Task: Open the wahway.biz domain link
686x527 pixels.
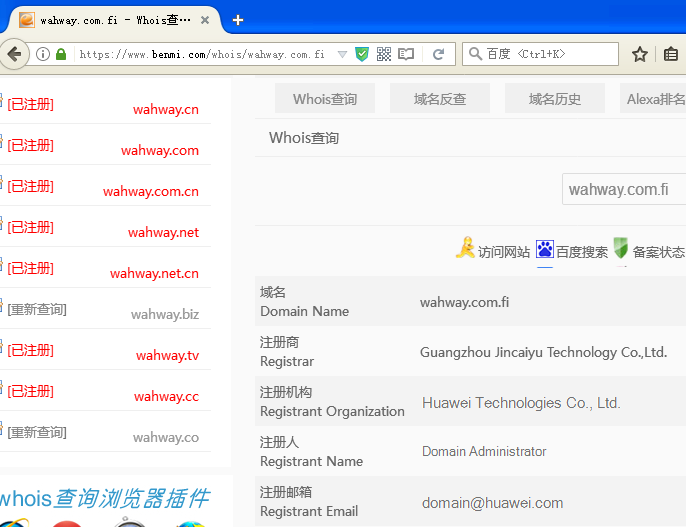Action: tap(165, 314)
